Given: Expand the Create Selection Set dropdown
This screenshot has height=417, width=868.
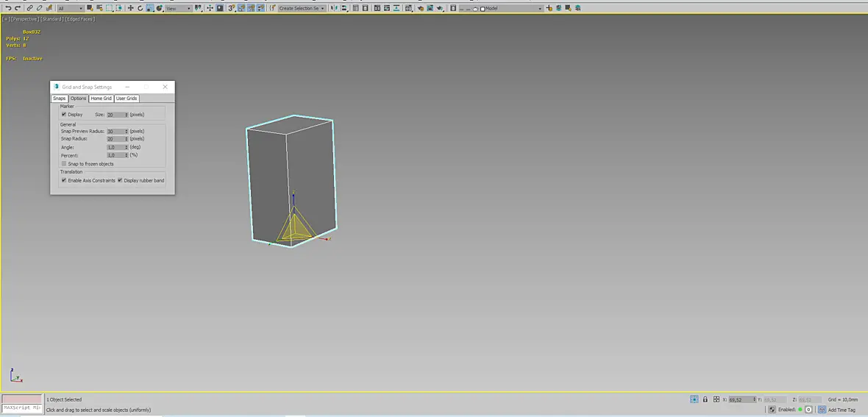Looking at the screenshot, I should [x=301, y=8].
